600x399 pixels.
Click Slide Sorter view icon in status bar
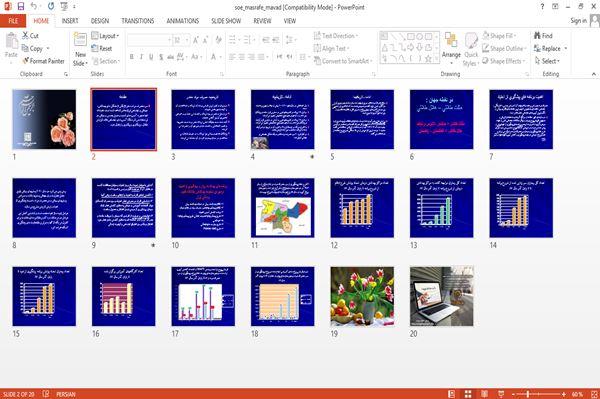click(468, 394)
